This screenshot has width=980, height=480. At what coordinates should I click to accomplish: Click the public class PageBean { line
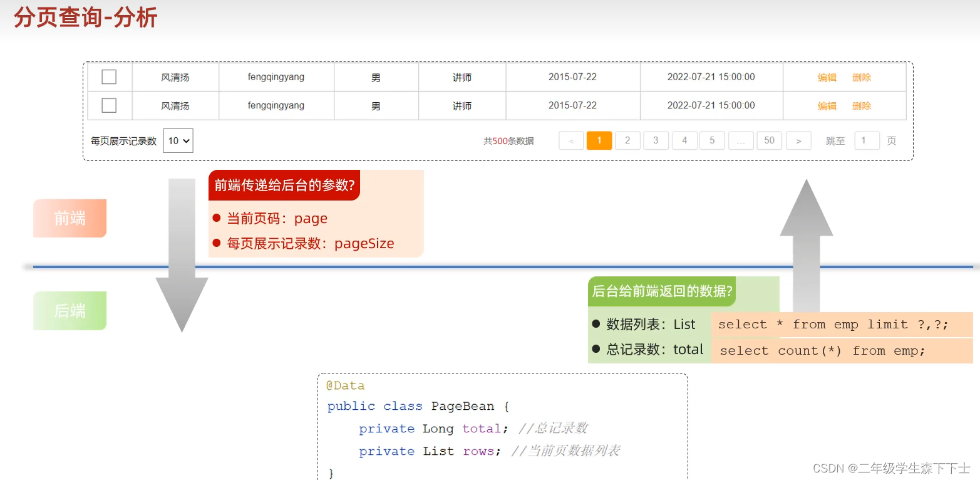coord(418,406)
